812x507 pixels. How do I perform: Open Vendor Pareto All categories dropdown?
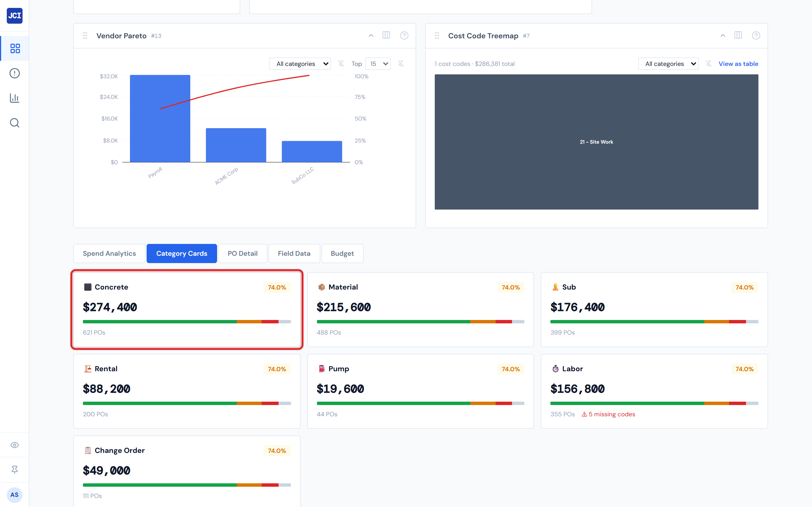pyautogui.click(x=300, y=64)
